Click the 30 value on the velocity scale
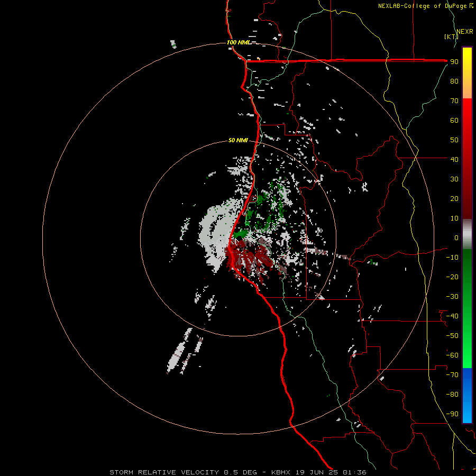Image resolution: width=476 pixels, height=476 pixels. click(454, 179)
